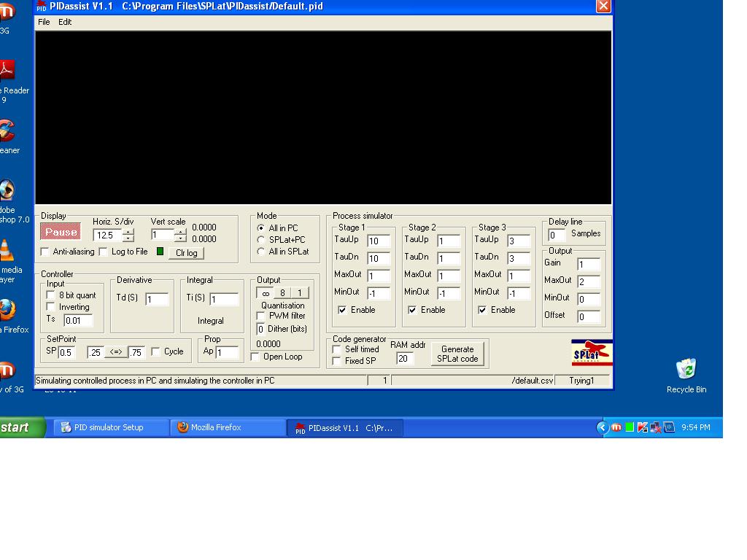747x560 pixels.
Task: Click the red 'm' icon in the system tray
Action: click(616, 427)
